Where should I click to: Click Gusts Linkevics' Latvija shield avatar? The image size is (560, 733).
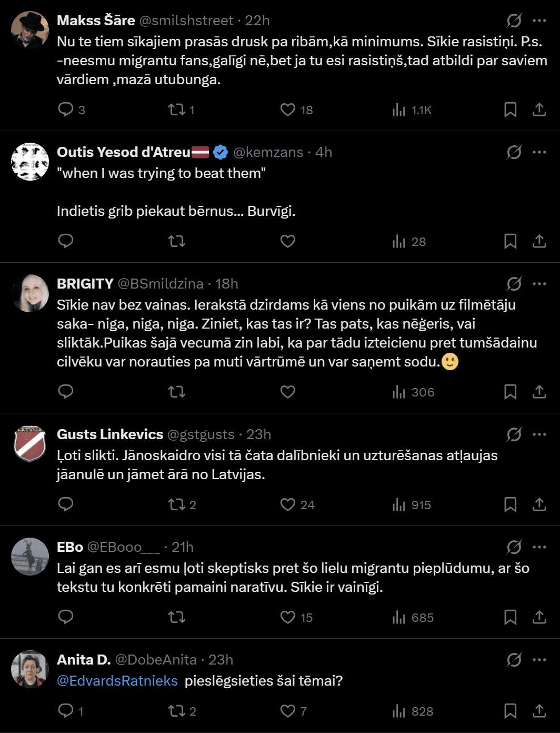30,444
